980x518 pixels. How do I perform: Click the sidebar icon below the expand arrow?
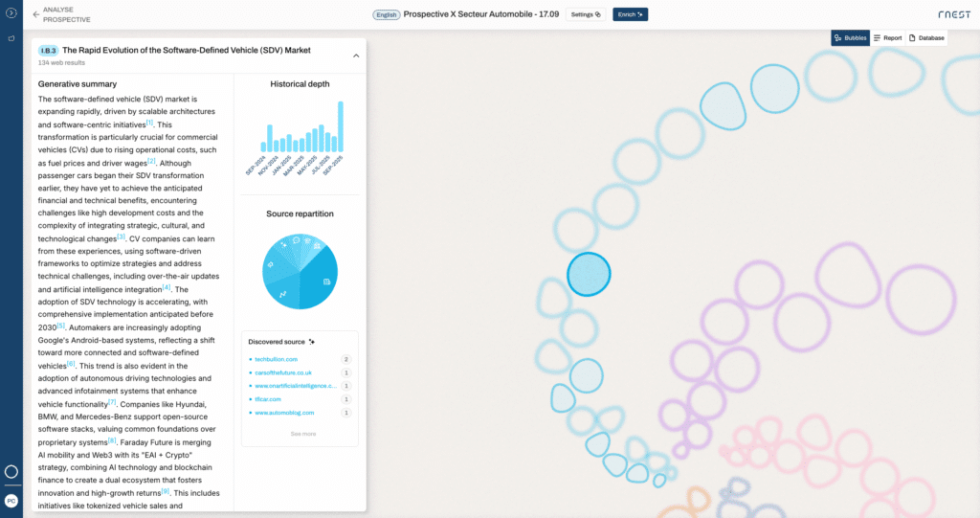(x=11, y=39)
